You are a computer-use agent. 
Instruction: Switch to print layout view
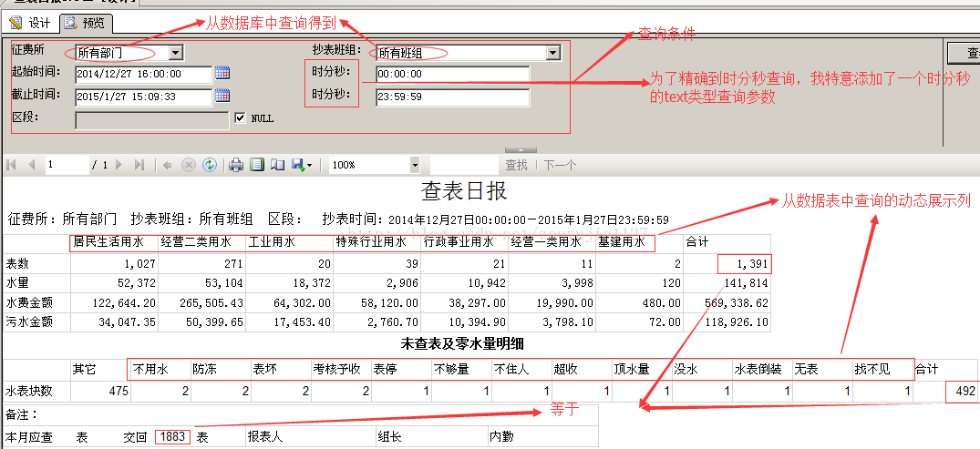tap(256, 165)
